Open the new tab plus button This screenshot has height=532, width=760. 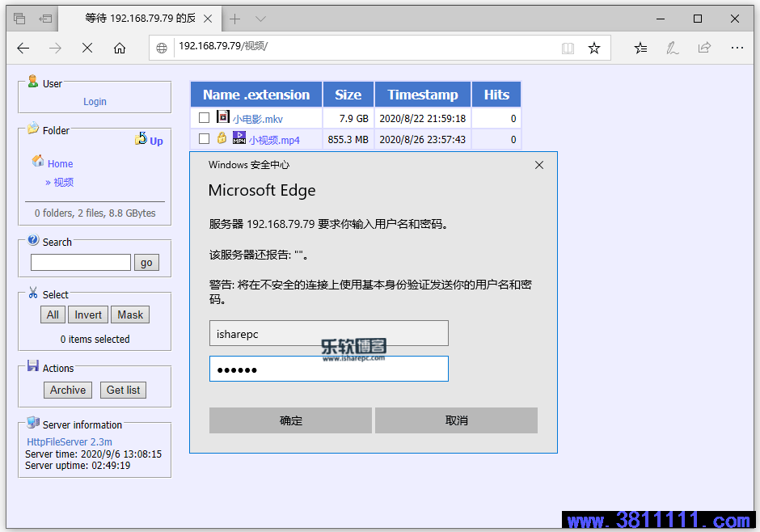(x=235, y=19)
